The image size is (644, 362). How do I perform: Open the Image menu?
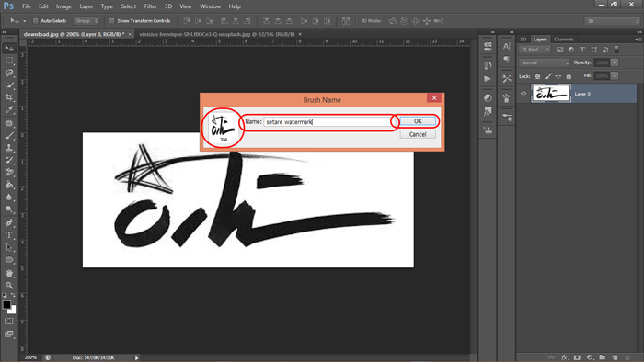[x=63, y=6]
